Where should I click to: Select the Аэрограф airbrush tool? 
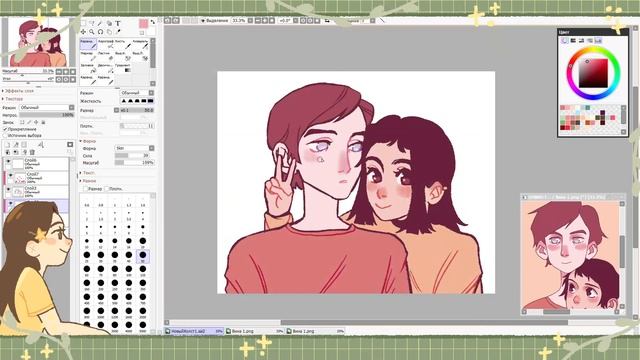click(x=105, y=44)
